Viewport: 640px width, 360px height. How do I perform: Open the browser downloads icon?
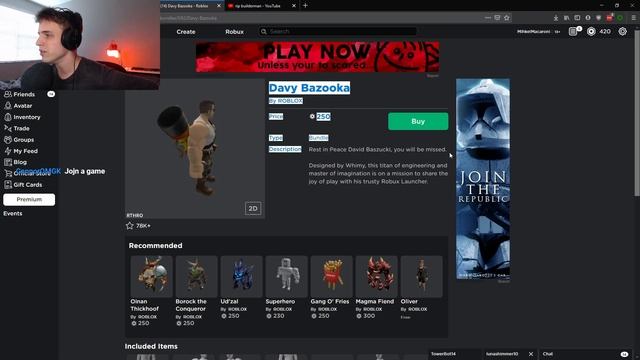556,18
